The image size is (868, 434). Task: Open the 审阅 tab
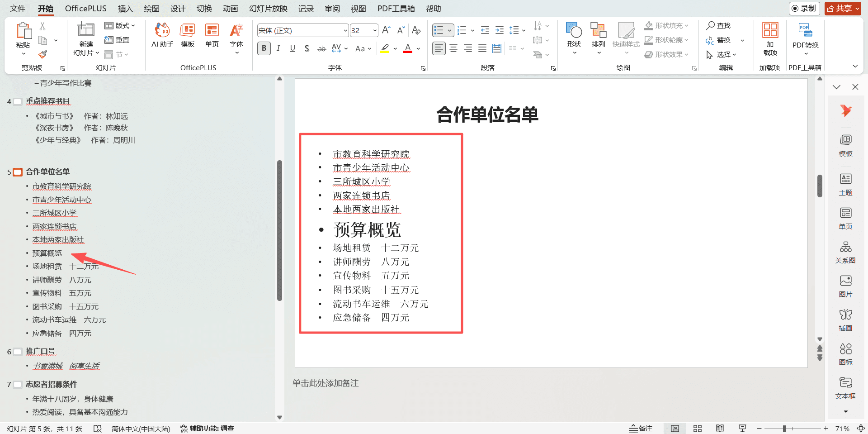[x=332, y=9]
